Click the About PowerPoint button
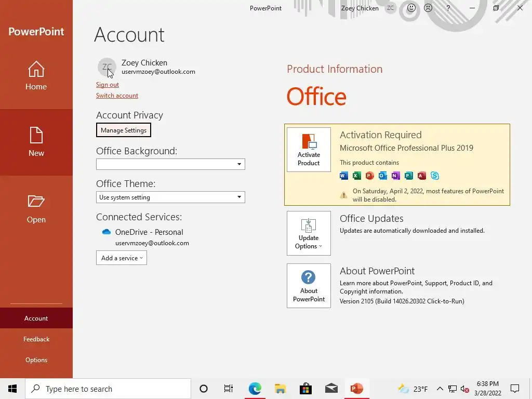This screenshot has width=532, height=399. [x=309, y=286]
